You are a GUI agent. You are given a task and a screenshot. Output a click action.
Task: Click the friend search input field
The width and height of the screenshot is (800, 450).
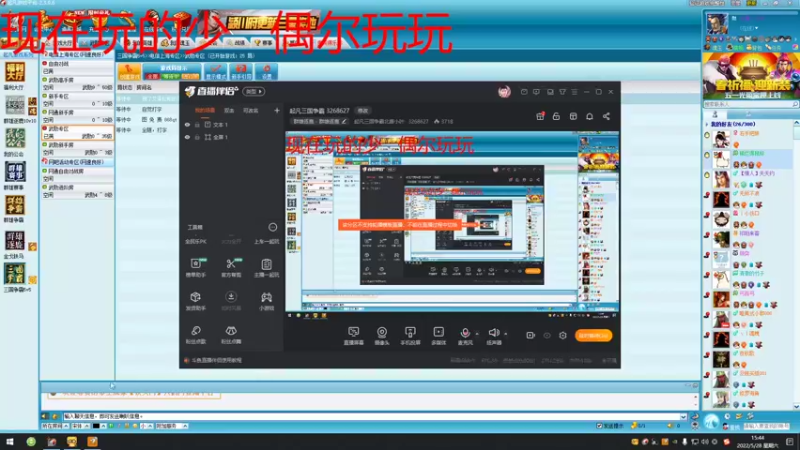(751, 104)
